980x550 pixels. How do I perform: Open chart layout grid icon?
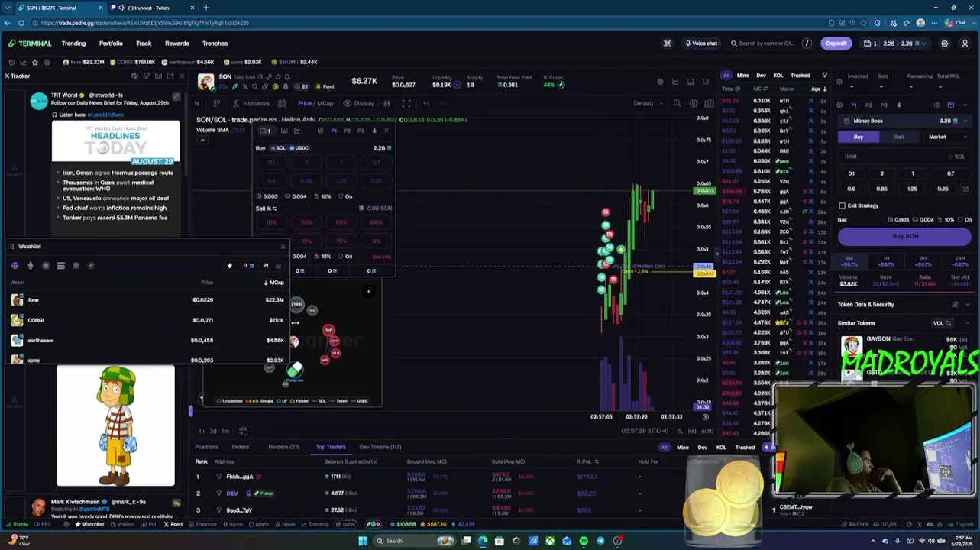[282, 103]
